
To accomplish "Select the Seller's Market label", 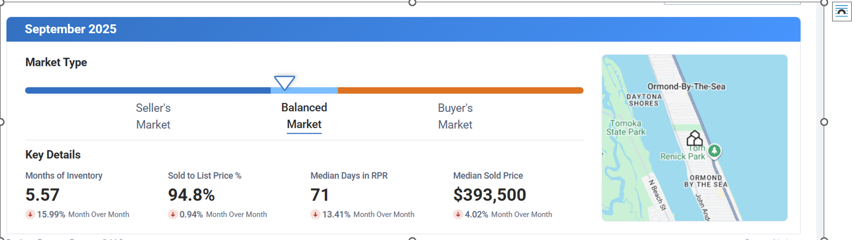I will pyautogui.click(x=153, y=116).
